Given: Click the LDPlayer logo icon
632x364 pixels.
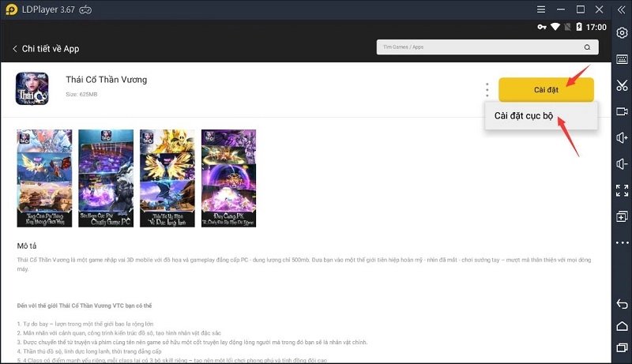Looking at the screenshot, I should click(11, 9).
